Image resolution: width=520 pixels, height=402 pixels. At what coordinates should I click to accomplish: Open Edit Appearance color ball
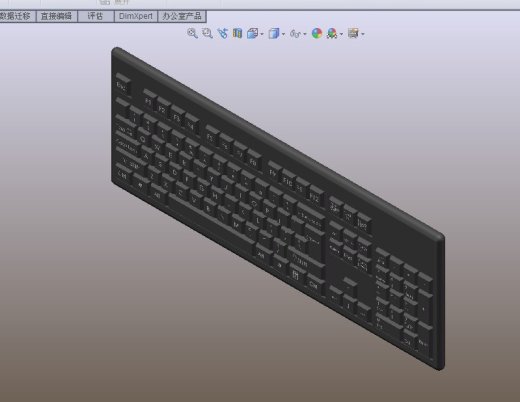coord(317,33)
